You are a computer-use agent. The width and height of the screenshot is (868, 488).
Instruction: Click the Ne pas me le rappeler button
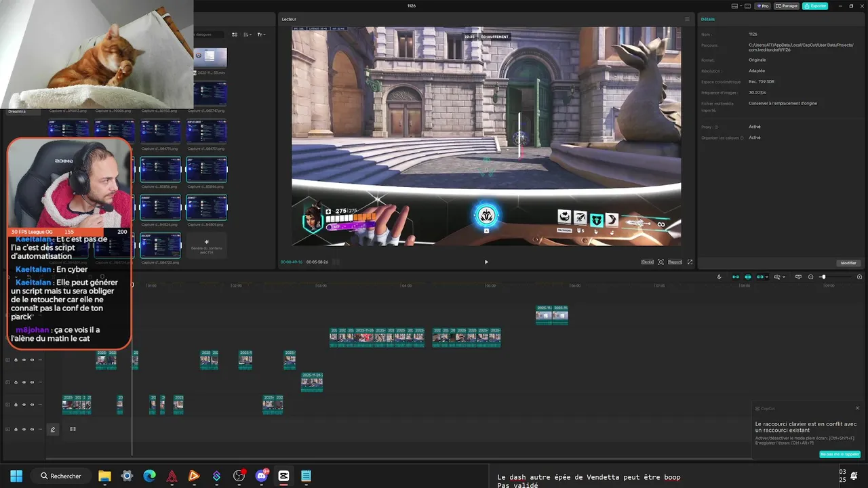(840, 454)
